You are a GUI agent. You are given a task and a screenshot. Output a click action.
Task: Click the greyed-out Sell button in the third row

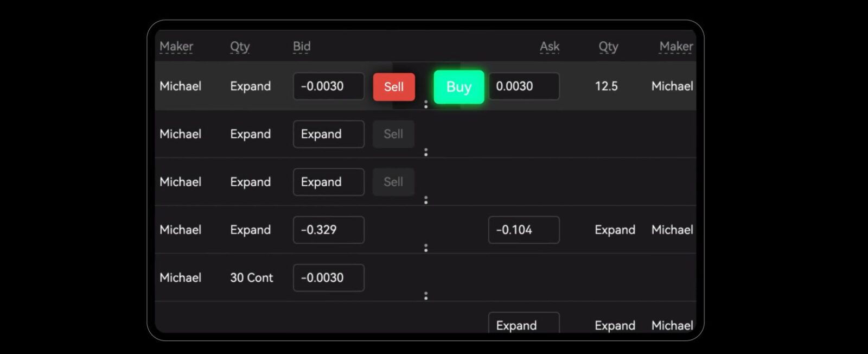pyautogui.click(x=393, y=182)
